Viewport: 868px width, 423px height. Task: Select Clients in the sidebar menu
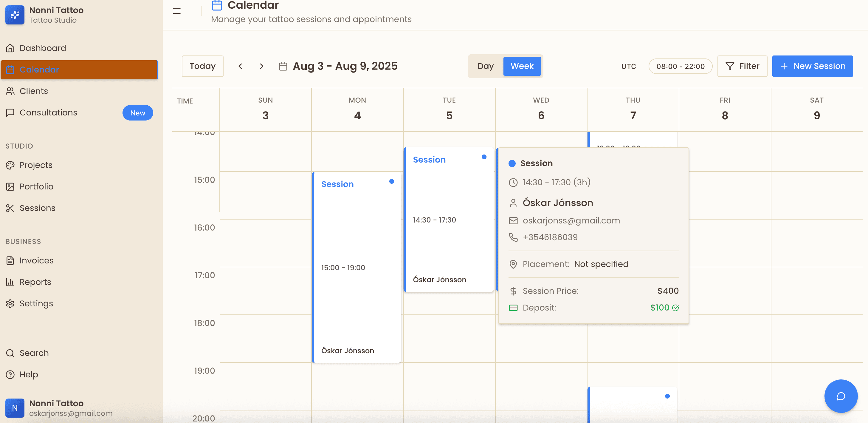34,91
